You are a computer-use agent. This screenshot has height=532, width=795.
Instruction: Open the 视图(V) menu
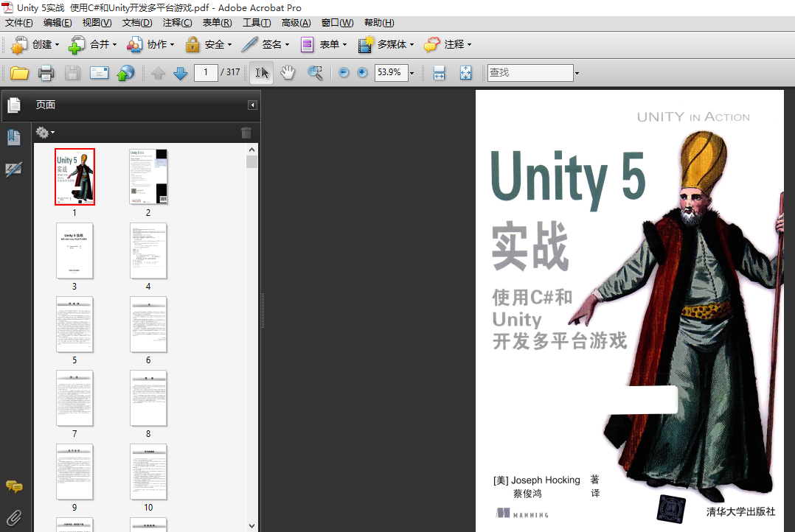[97, 23]
